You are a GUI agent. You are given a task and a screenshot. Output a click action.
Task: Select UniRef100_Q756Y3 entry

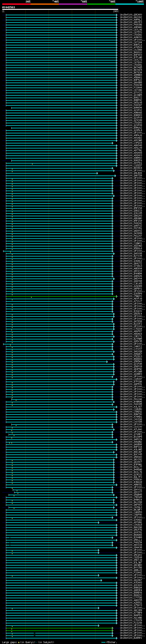click(131, 605)
